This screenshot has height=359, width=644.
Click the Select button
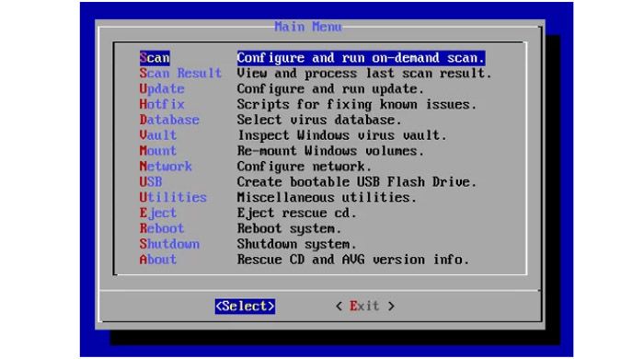[x=246, y=306]
